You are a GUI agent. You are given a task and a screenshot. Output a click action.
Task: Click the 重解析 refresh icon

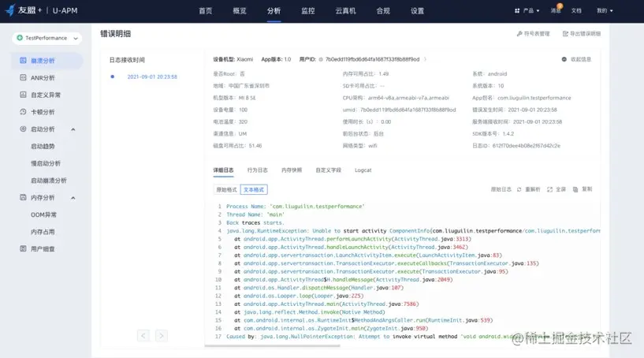pos(519,189)
